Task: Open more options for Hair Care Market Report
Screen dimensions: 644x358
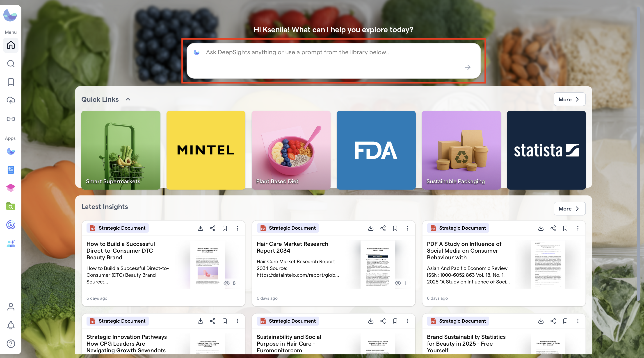Action: coord(407,228)
